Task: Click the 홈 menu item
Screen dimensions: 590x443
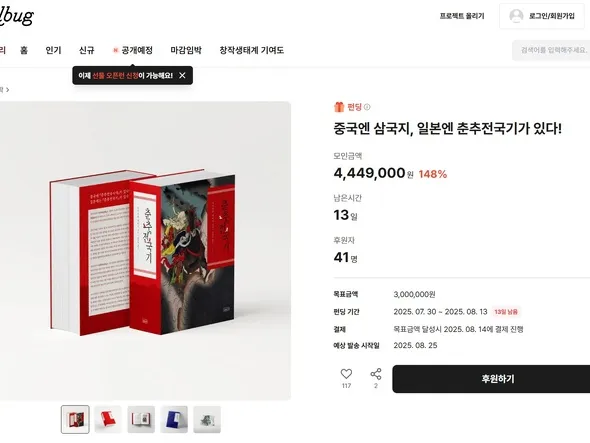Action: [24, 50]
